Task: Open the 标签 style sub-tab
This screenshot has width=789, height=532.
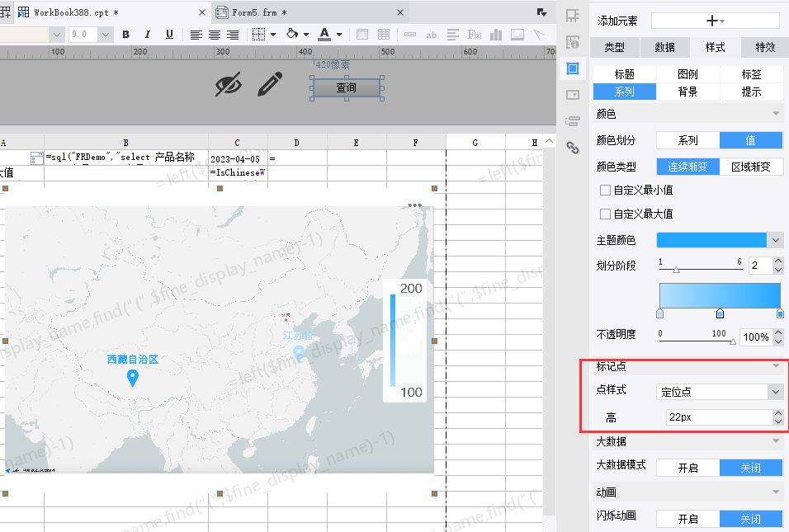Action: pos(751,74)
